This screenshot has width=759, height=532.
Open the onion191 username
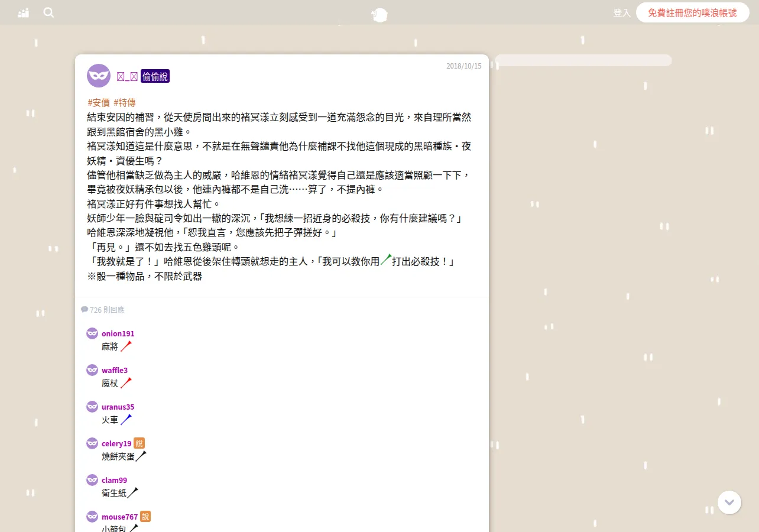(x=118, y=333)
